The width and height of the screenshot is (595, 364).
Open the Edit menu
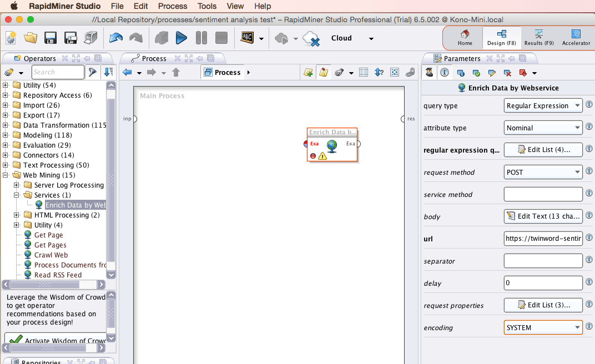[141, 6]
